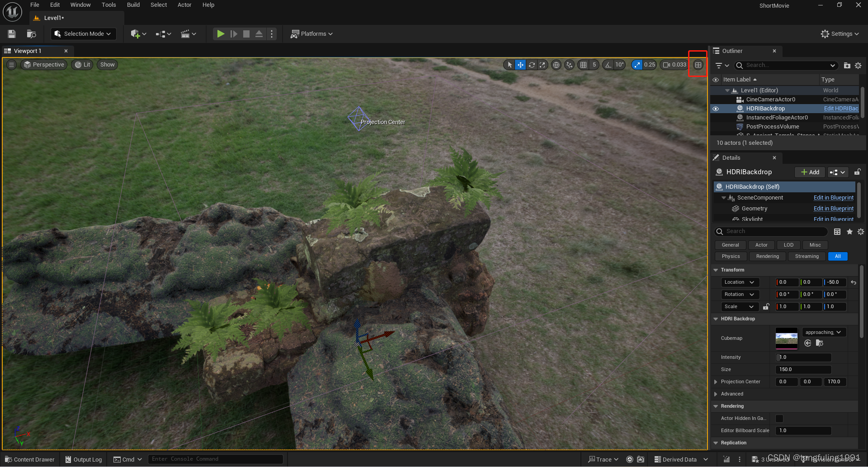Screen dimensions: 868x467
Task: Reset Location to default arrow
Action: (854, 282)
